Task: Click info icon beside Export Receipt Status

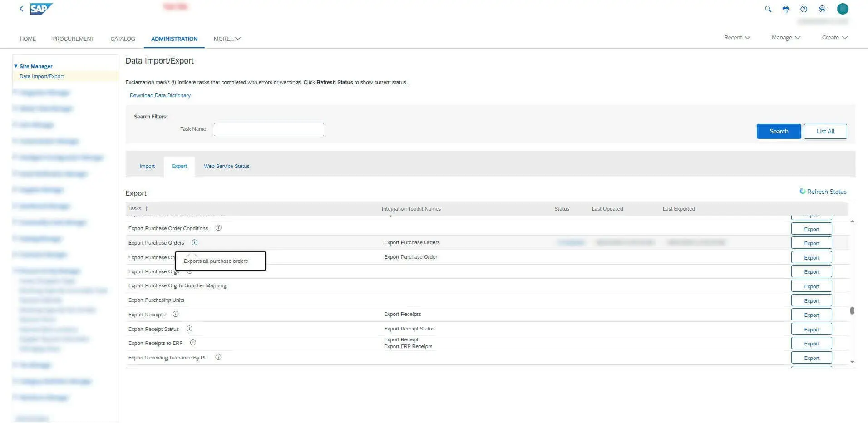Action: click(x=189, y=329)
